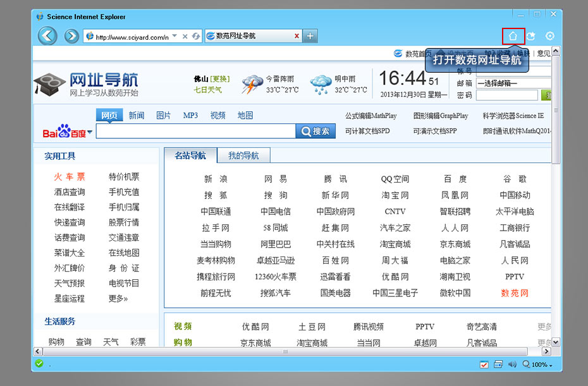The image size is (588, 386).
Task: Open the settings gear in the toolbar
Action: point(550,36)
